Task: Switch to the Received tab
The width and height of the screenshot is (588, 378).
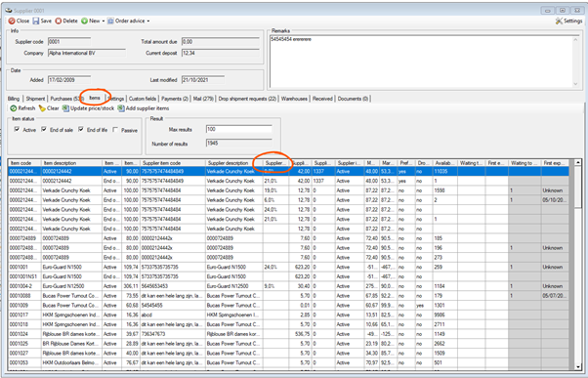Action: point(322,99)
